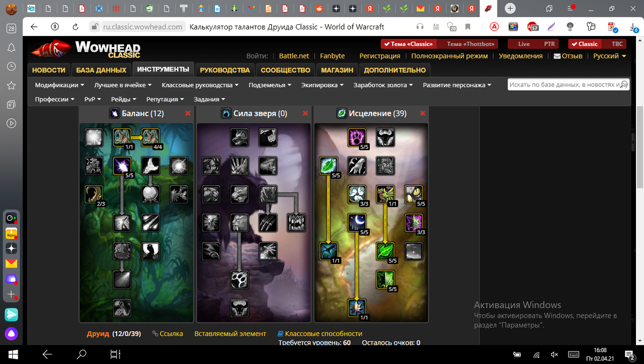This screenshot has width=644, height=364.
Task: Click the Balance talent showing 4/4 points
Action: pyautogui.click(x=150, y=138)
